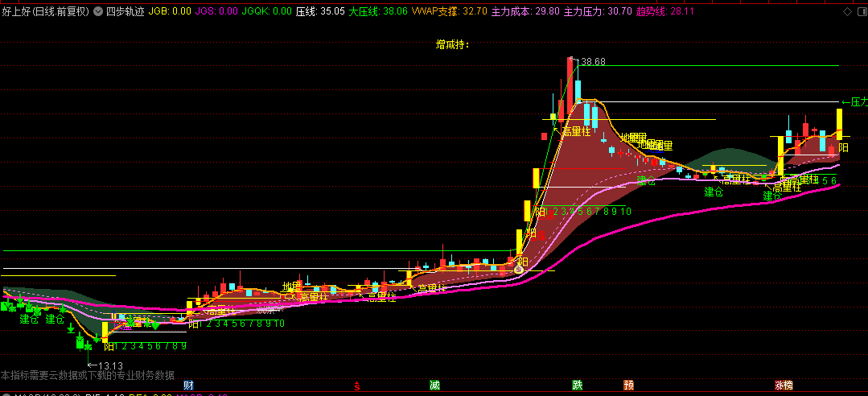Click the gold coin icon on the chart

click(518, 270)
